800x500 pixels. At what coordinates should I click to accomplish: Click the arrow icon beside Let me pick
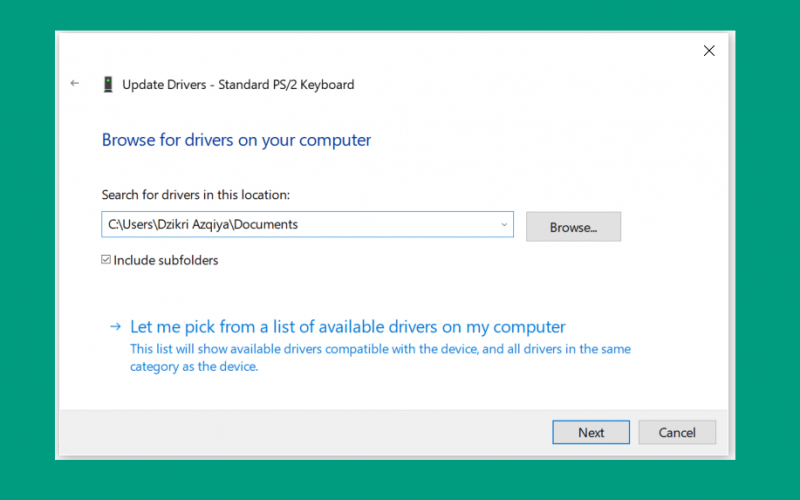(x=116, y=327)
